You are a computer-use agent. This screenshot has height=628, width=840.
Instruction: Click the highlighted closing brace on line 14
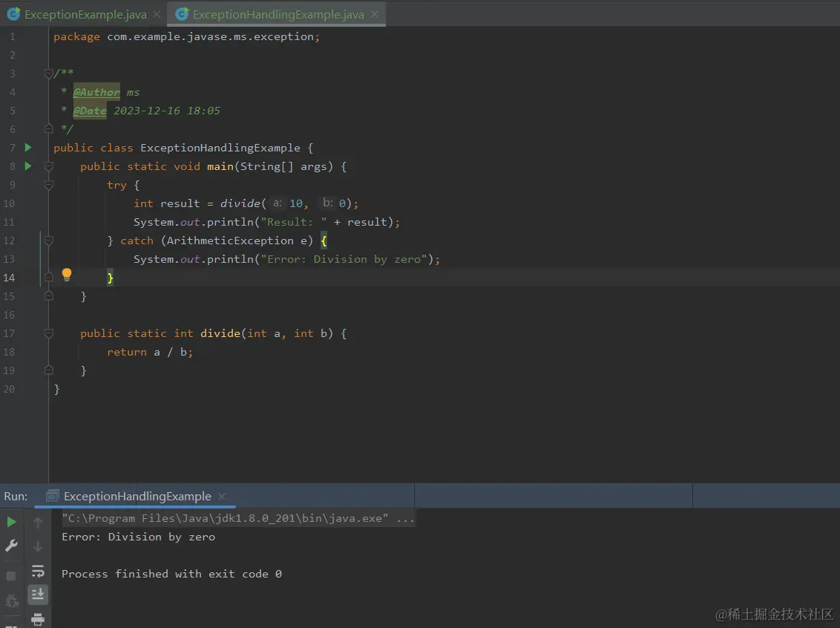point(110,278)
